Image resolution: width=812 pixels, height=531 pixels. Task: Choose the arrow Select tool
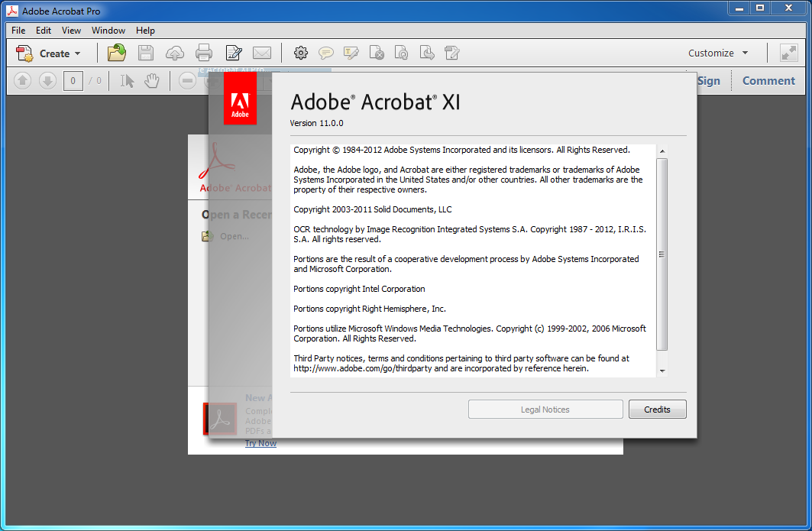pos(128,80)
